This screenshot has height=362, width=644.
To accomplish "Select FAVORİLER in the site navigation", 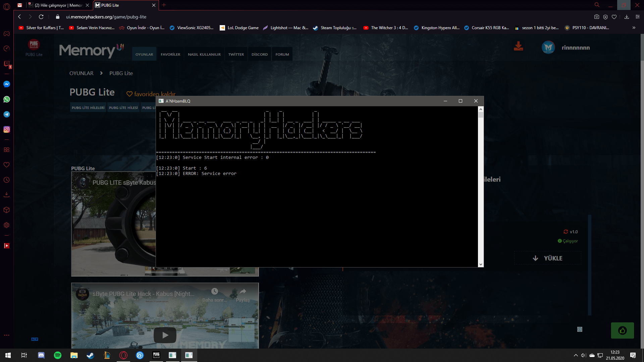I will 170,54.
